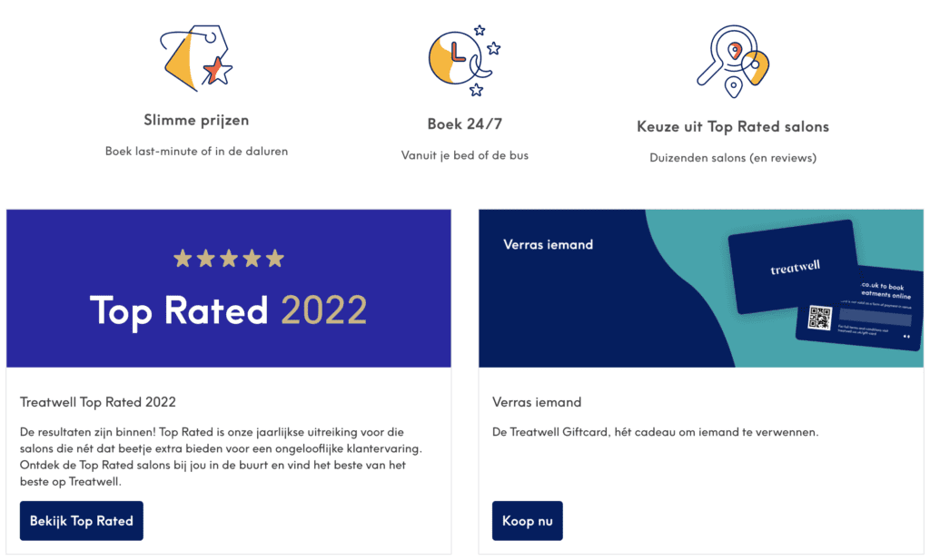Image resolution: width=930 pixels, height=560 pixels.
Task: Select the Keuze uit Top Rated salons heading
Action: pos(733,126)
